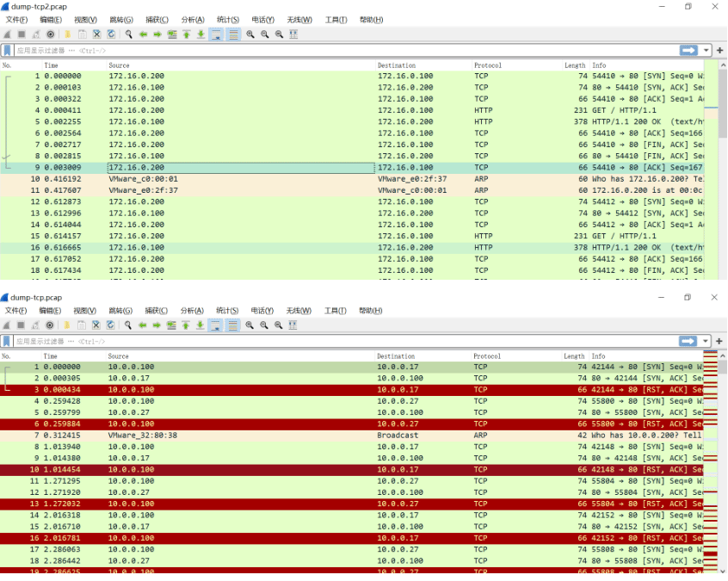The width and height of the screenshot is (728, 581).
Task: Toggle auto-scroll in dump-tcp2.pcap toolbar
Action: [x=216, y=34]
